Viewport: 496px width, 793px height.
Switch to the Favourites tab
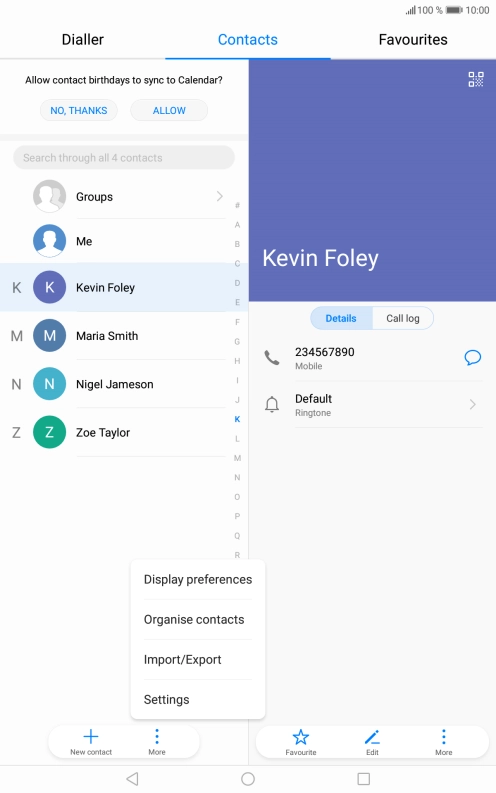pos(413,39)
